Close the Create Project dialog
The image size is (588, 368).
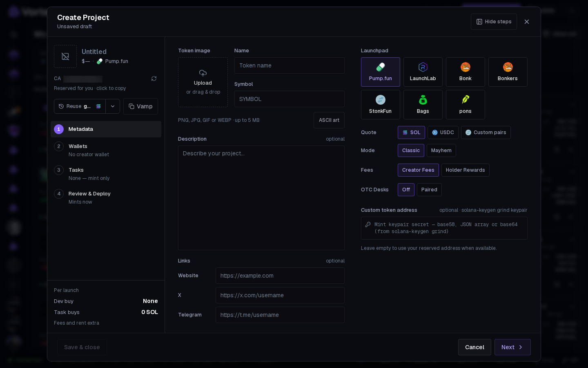click(527, 22)
